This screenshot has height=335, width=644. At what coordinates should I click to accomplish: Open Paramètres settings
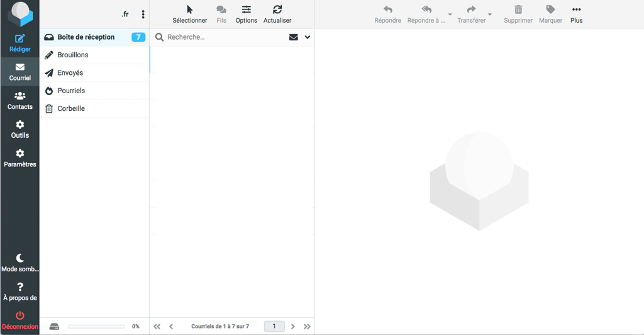pyautogui.click(x=19, y=158)
